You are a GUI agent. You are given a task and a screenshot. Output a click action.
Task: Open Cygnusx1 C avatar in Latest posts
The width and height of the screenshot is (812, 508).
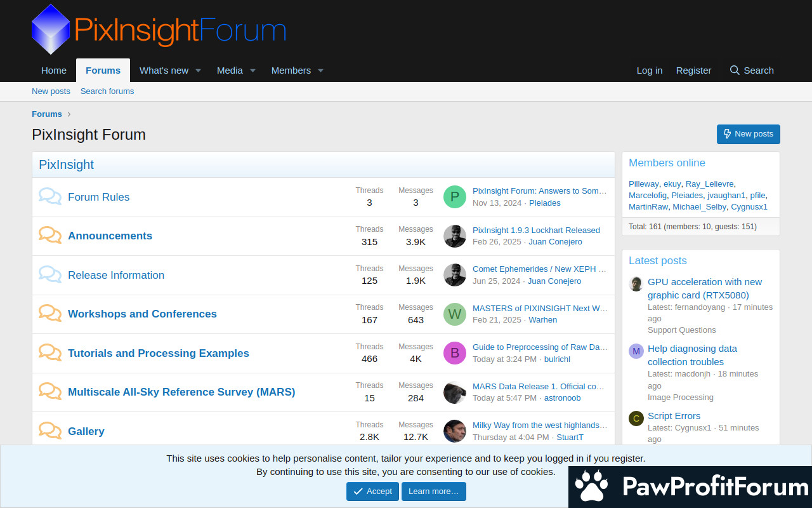[x=636, y=418]
